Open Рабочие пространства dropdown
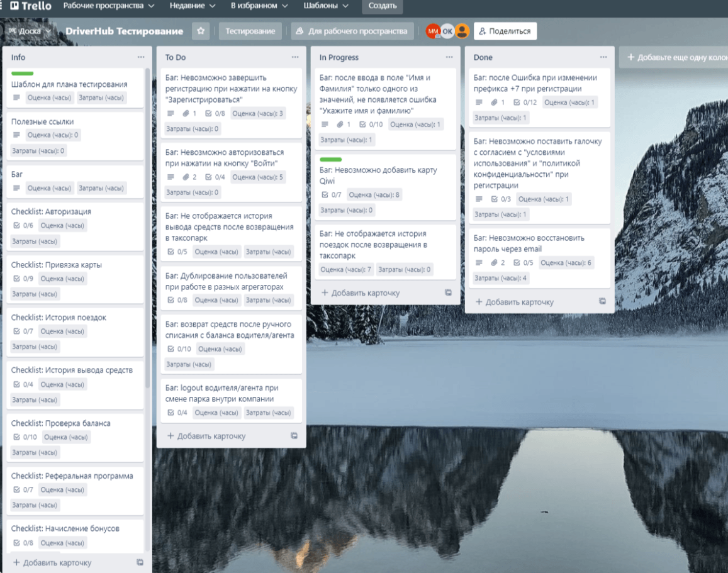Screen dimensions: 728x573 click(x=109, y=6)
